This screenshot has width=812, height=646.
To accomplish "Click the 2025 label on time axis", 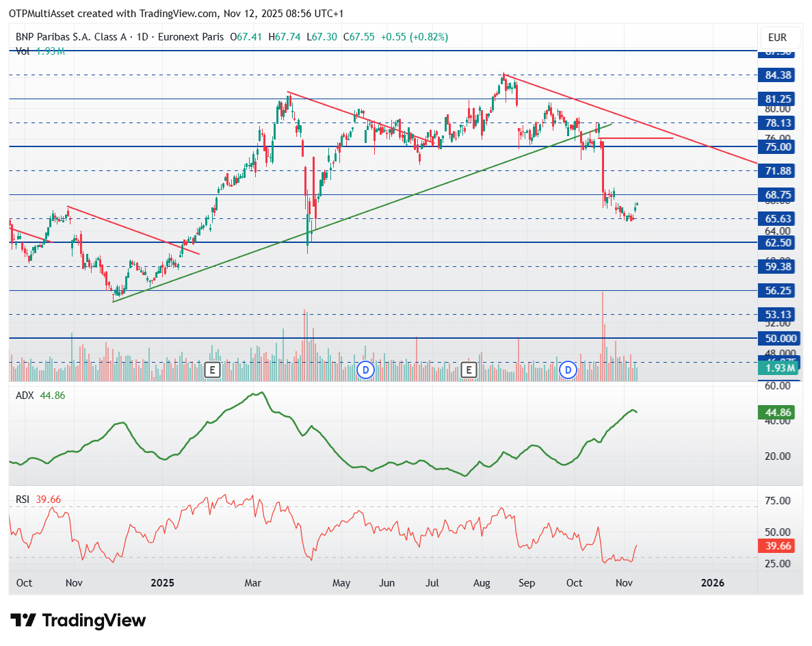I will pyautogui.click(x=162, y=583).
